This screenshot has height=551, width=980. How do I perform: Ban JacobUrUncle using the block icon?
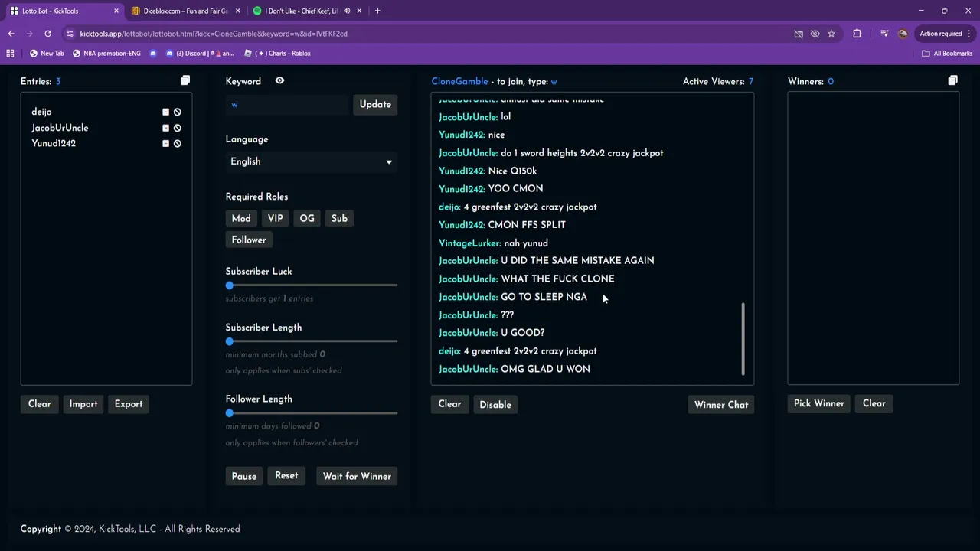177,128
